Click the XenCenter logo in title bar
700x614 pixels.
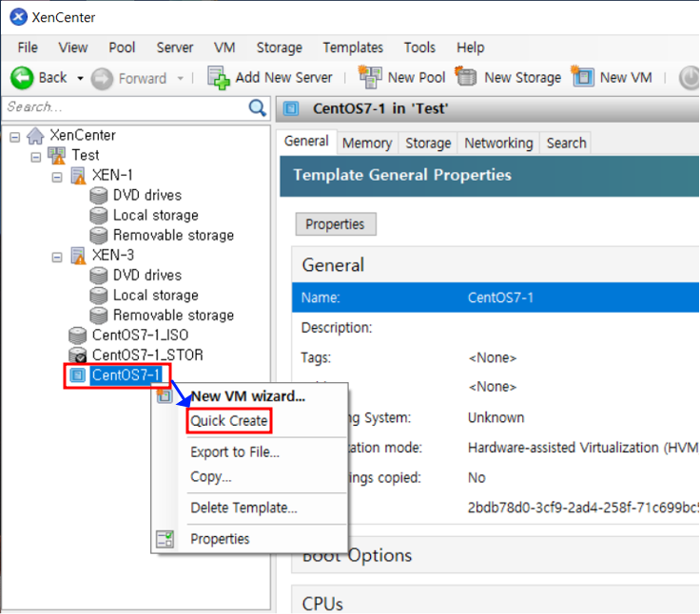pos(18,17)
